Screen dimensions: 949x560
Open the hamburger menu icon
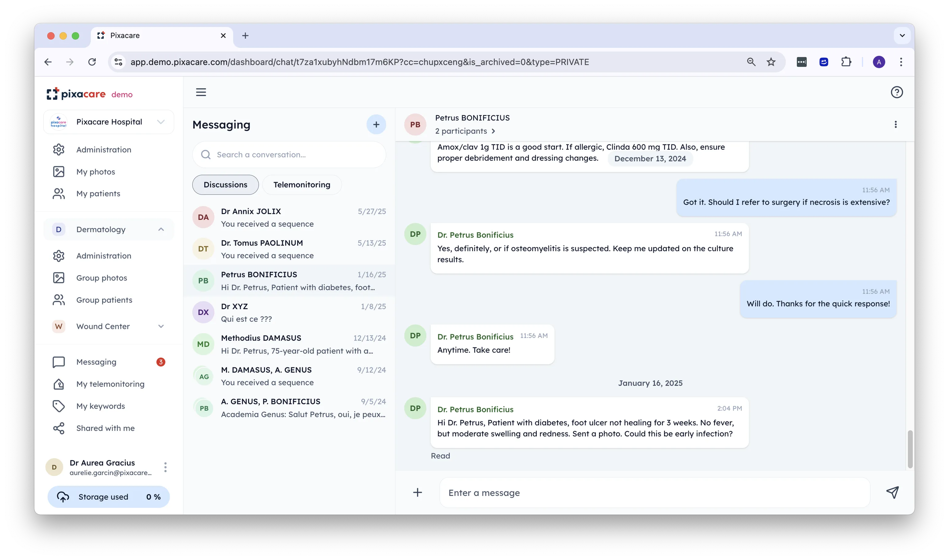click(201, 92)
